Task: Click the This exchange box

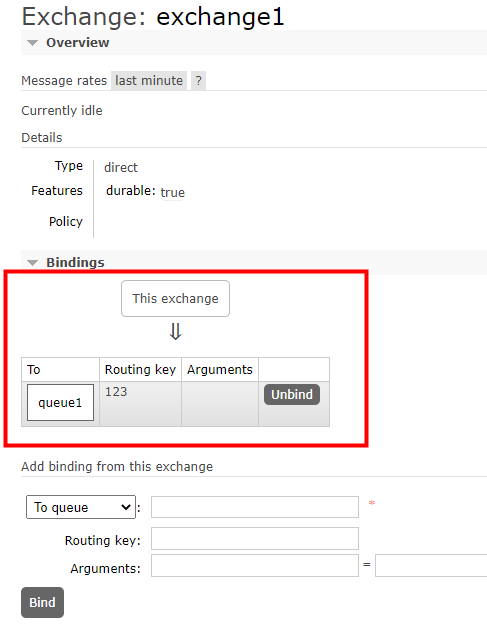Action: pos(175,299)
